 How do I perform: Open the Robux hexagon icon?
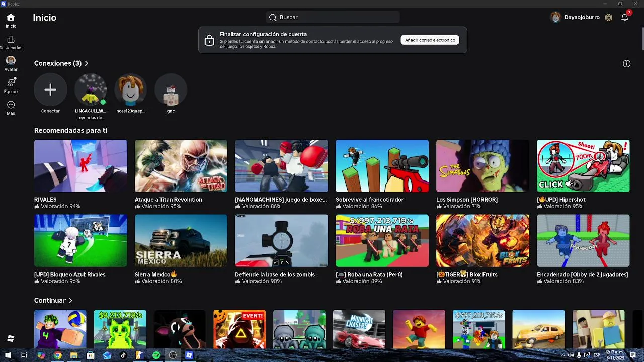609,17
